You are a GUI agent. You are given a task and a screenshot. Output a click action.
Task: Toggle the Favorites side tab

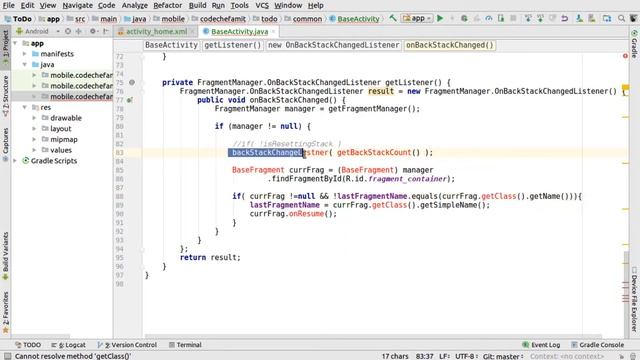5,313
